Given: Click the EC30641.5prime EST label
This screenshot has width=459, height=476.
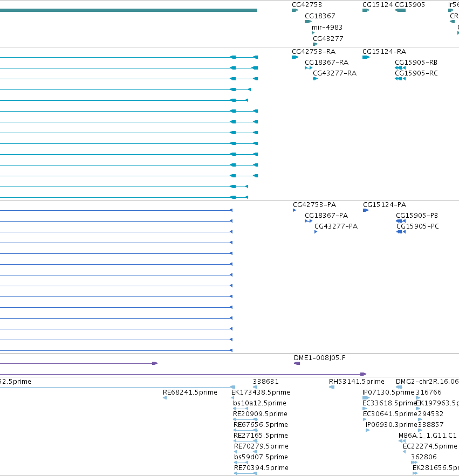Looking at the screenshot, I should pos(390,414).
